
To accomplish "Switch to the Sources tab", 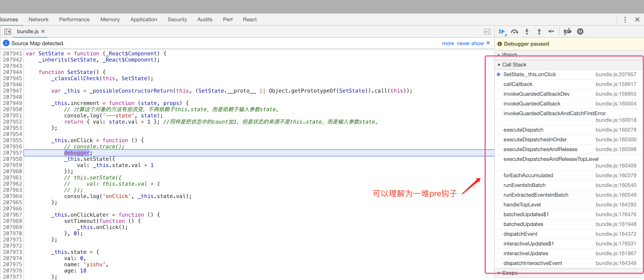I will [x=9, y=19].
